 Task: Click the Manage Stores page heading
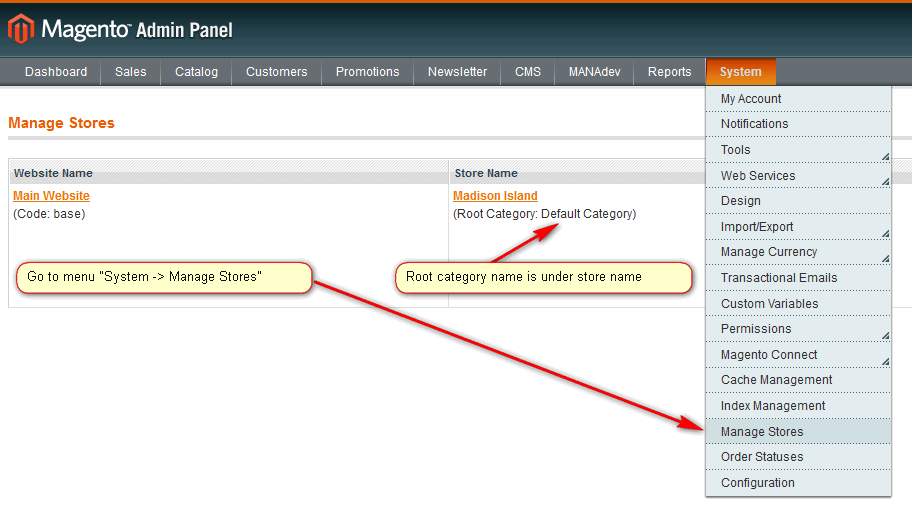click(x=61, y=123)
